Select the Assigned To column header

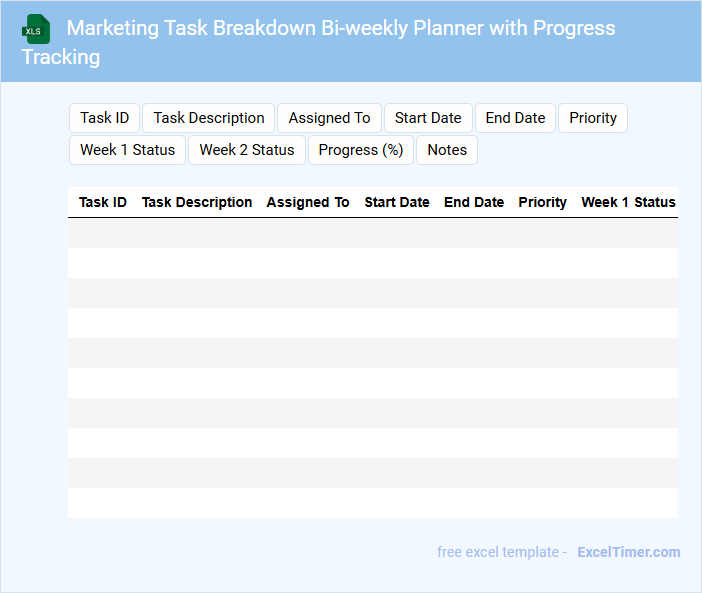(x=308, y=202)
